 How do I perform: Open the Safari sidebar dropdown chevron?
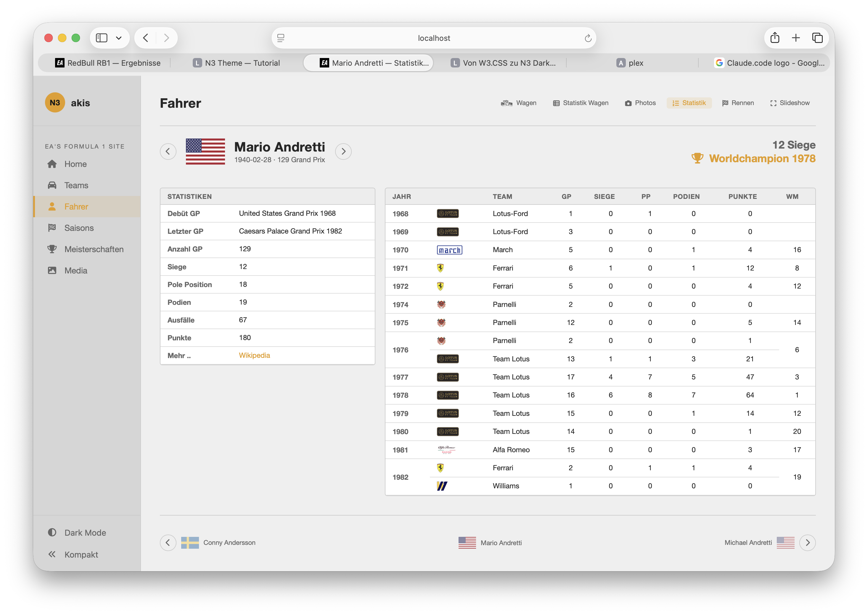(x=118, y=38)
